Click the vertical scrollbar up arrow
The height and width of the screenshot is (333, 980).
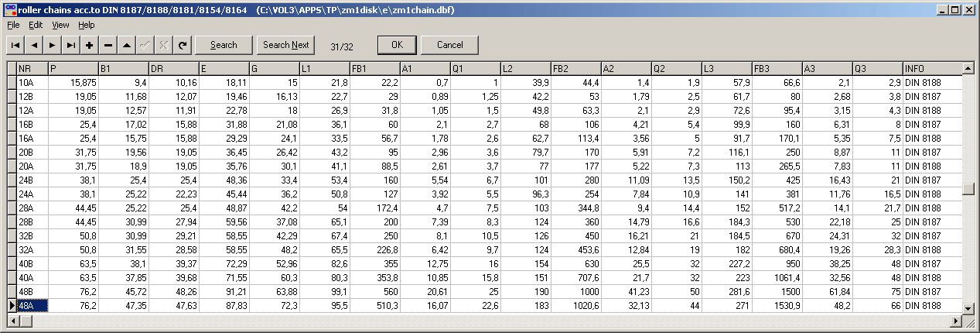(968, 68)
